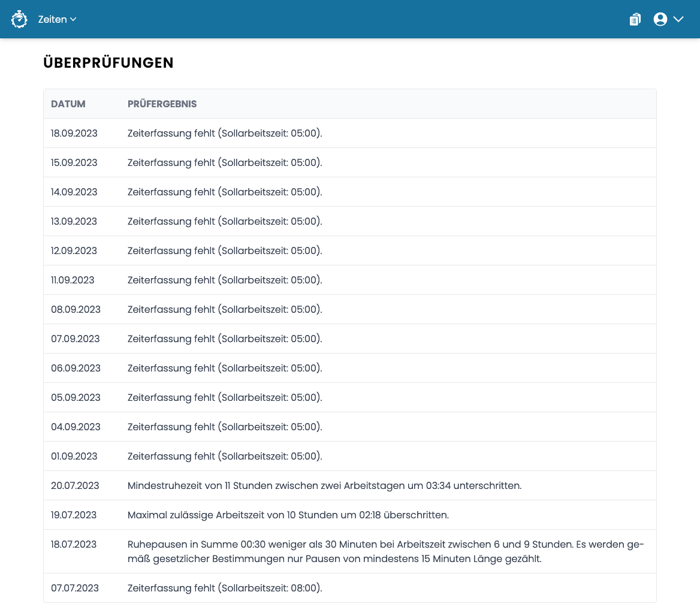
Task: Select the date 04.09.2023
Action: tap(76, 427)
